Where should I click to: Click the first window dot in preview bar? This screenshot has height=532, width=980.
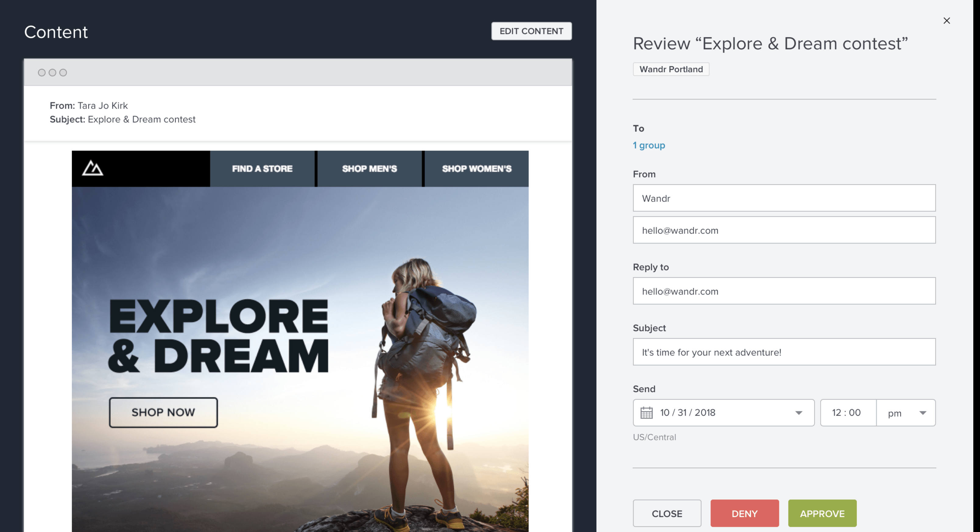[x=41, y=72]
